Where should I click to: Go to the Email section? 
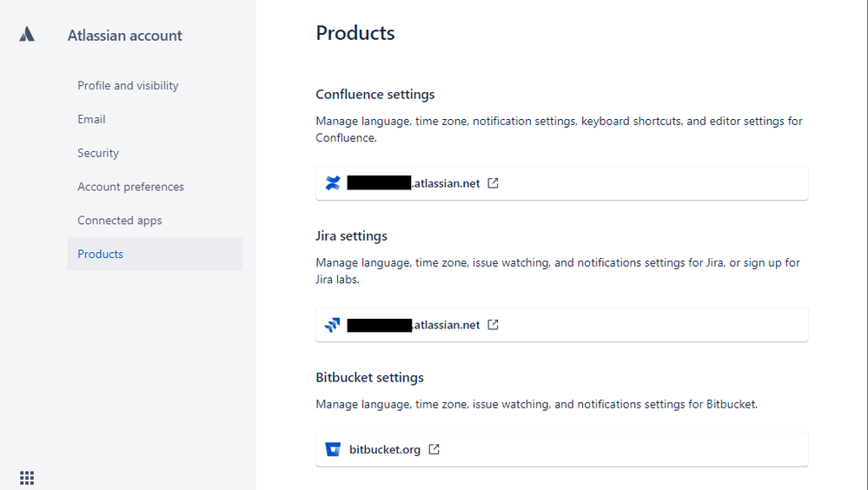coord(91,119)
